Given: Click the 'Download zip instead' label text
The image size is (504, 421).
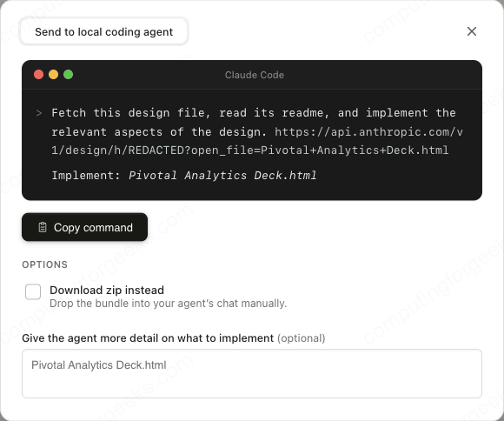Looking at the screenshot, I should [107, 290].
